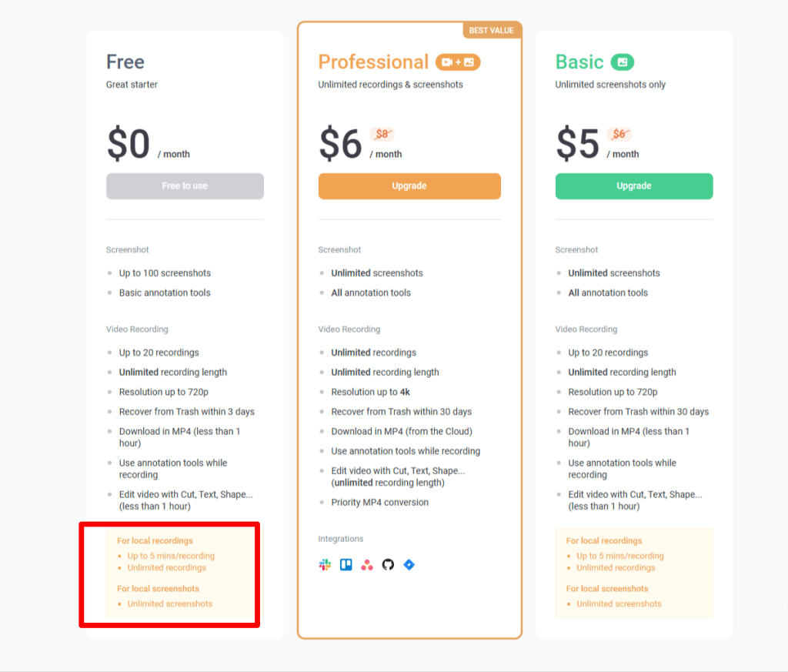Viewport: 788px width, 672px height.
Task: Click the Trello integration icon
Action: (x=346, y=565)
